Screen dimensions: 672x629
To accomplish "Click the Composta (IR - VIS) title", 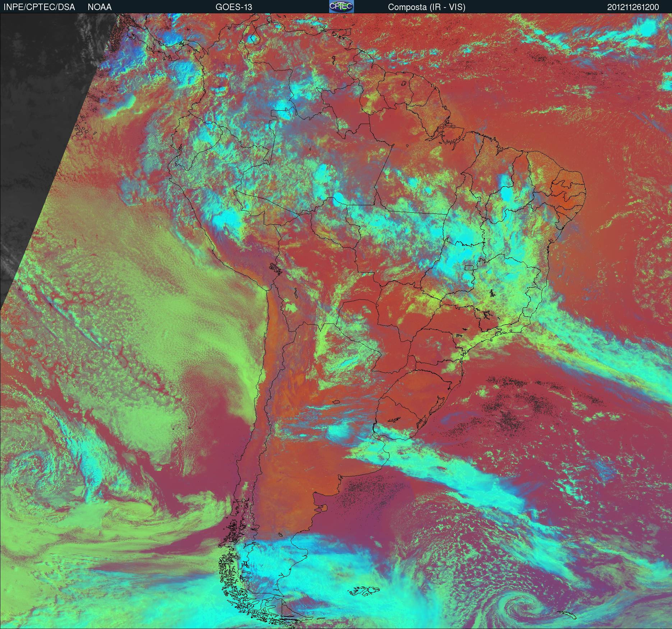I will pyautogui.click(x=427, y=7).
